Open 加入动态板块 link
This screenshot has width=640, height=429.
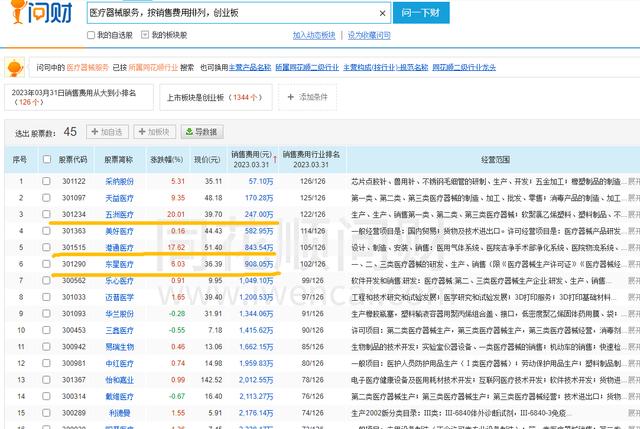pyautogui.click(x=314, y=36)
